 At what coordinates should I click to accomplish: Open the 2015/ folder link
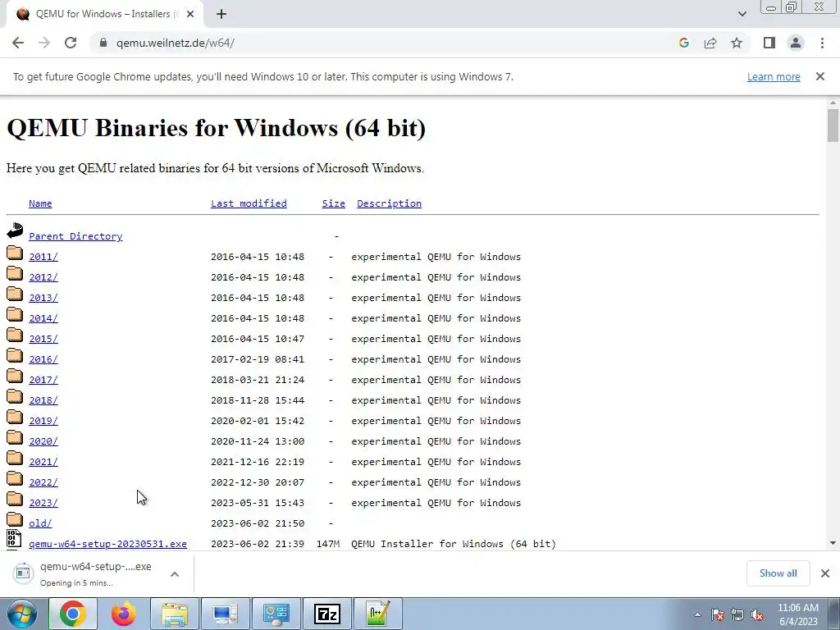43,339
